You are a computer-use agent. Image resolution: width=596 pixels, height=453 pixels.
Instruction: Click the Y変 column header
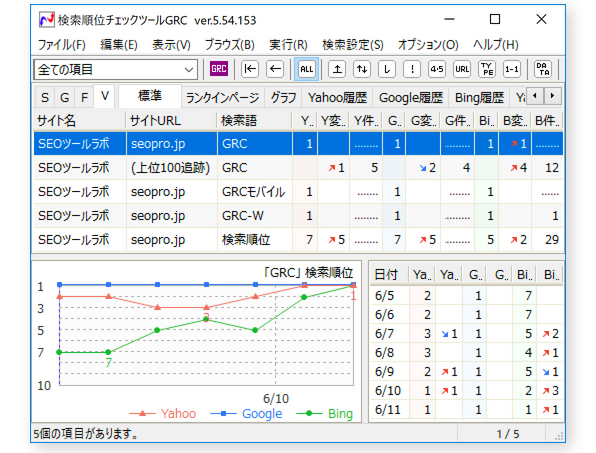(x=333, y=121)
